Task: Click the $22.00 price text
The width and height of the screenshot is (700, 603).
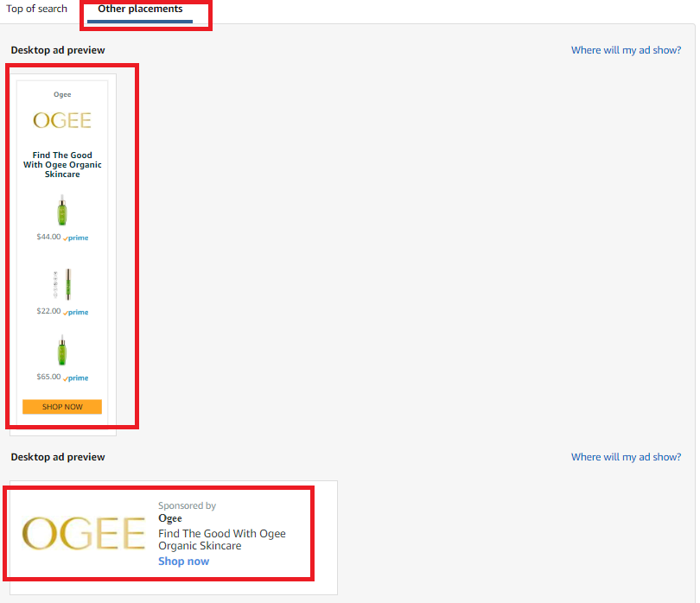Action: pyautogui.click(x=48, y=311)
